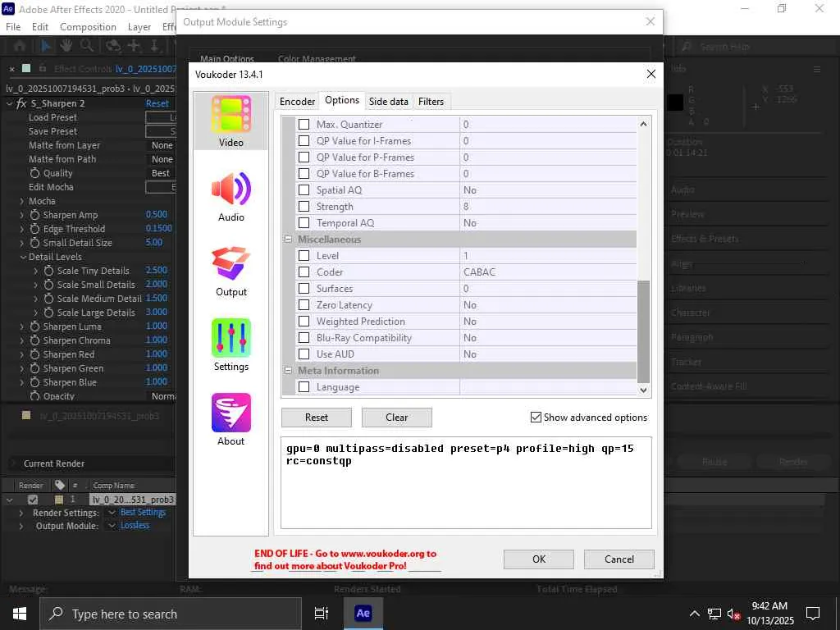This screenshot has height=630, width=840.
Task: Click the Clear button
Action: [397, 418]
